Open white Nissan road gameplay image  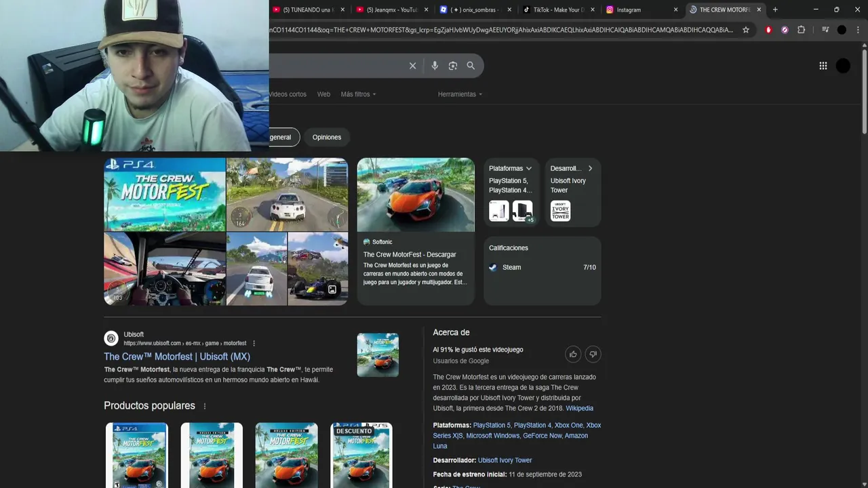(288, 195)
